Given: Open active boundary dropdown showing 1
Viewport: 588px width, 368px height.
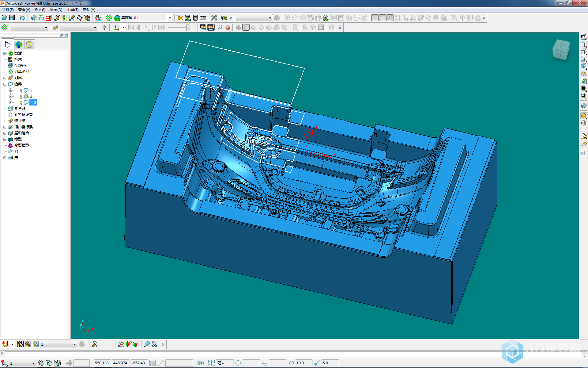Looking at the screenshot, I should [75, 344].
